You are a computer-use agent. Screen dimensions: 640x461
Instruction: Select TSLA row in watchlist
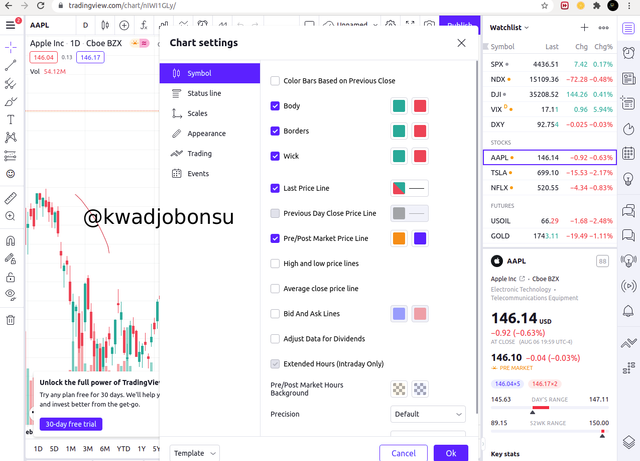(x=550, y=173)
